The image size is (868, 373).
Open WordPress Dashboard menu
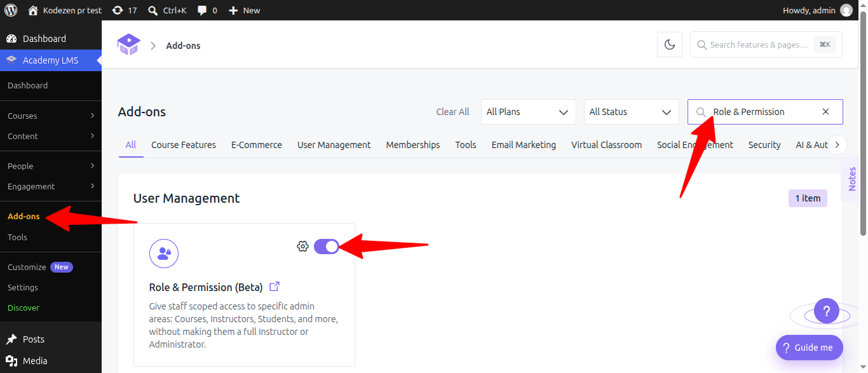click(51, 39)
